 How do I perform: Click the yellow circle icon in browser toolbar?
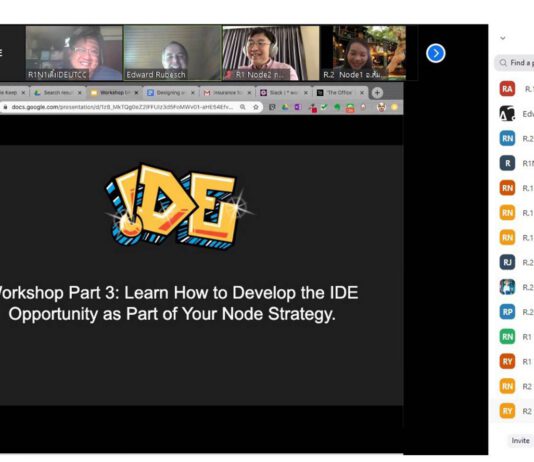click(x=395, y=107)
